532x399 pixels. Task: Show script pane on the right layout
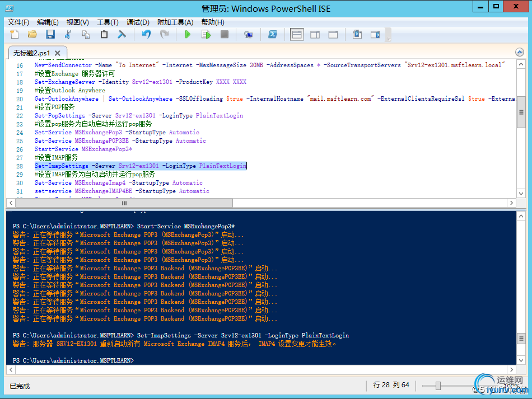(x=315, y=35)
